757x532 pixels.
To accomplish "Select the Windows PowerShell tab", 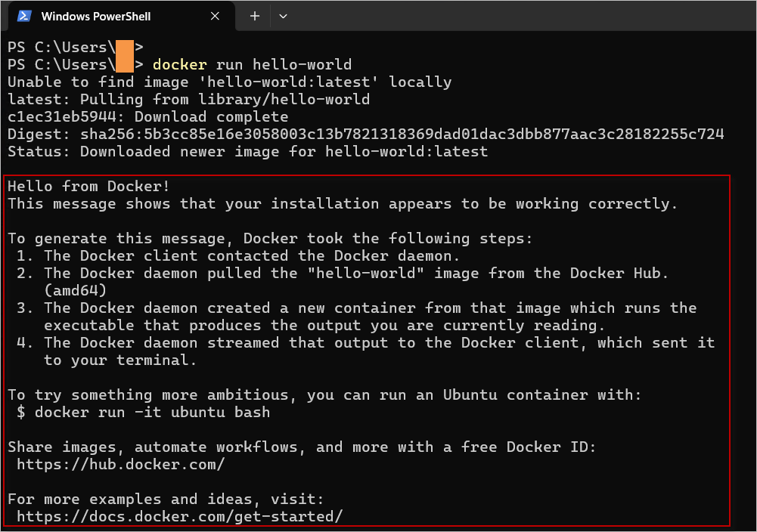I will pyautogui.click(x=96, y=16).
